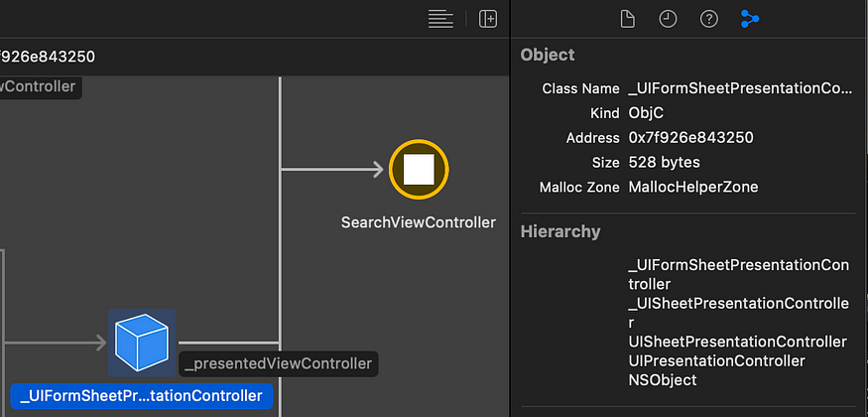Click the Class Name value field

[x=741, y=88]
